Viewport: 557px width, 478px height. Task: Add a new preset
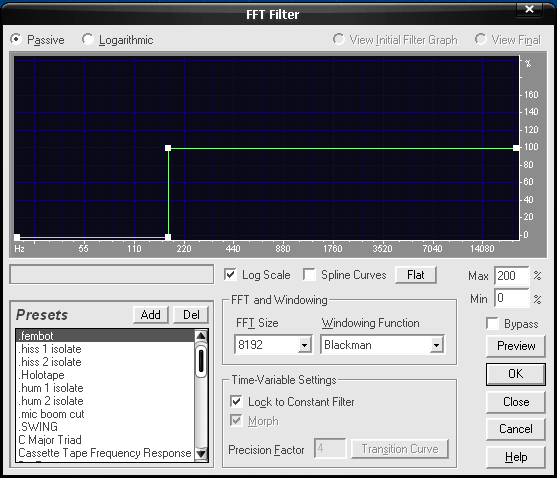(x=151, y=315)
